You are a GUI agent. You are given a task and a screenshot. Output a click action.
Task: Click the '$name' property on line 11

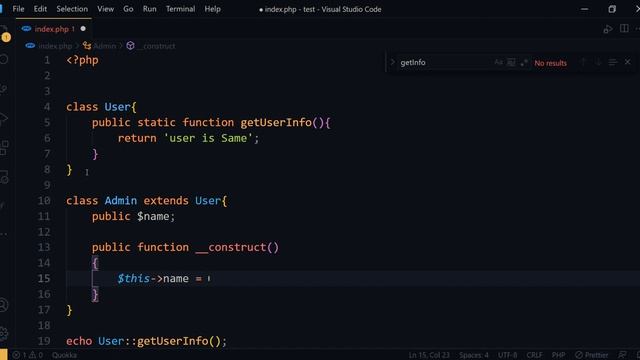pyautogui.click(x=153, y=216)
